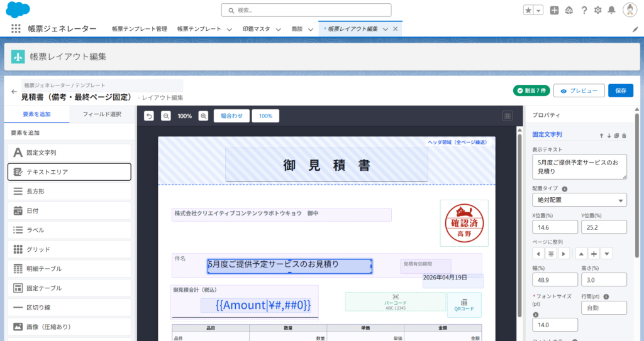Viewport: 644px width, 341px height.
Task: Click the X位置(%) input field
Action: pos(555,227)
